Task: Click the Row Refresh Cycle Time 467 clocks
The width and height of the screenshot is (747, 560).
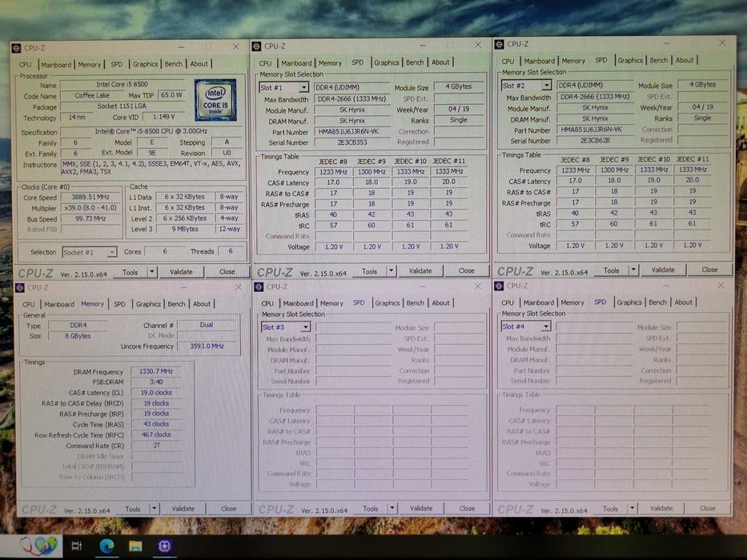Action: [156, 434]
